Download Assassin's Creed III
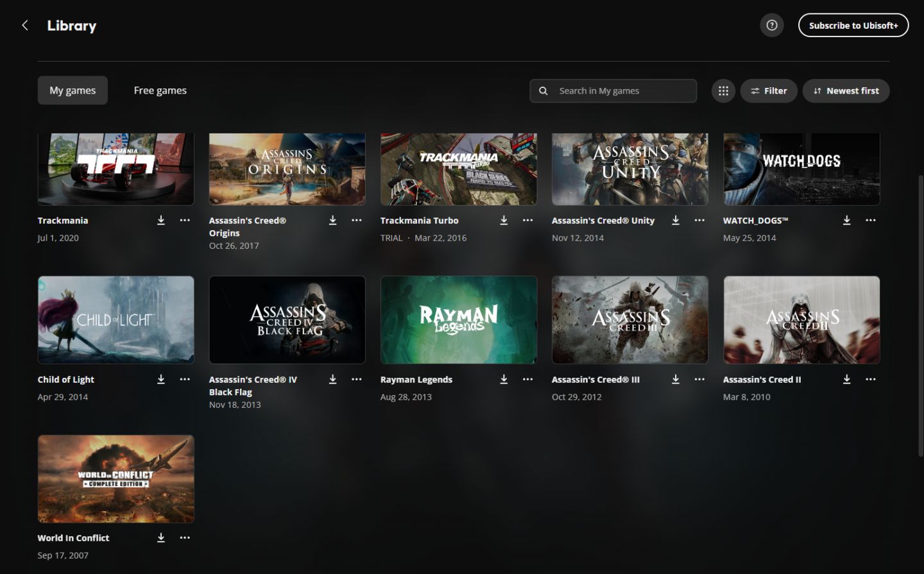Screen dimensions: 924x574 tap(676, 379)
